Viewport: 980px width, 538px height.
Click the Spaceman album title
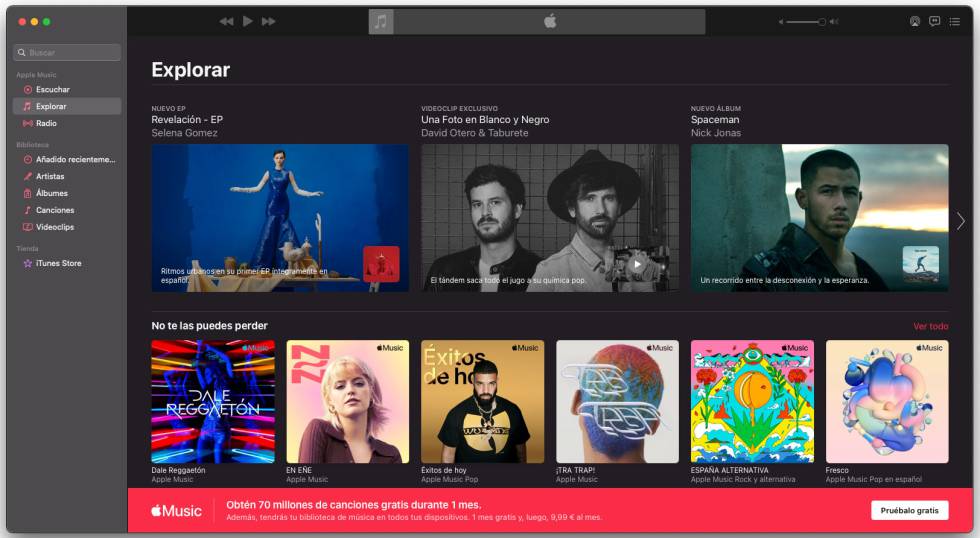point(715,119)
